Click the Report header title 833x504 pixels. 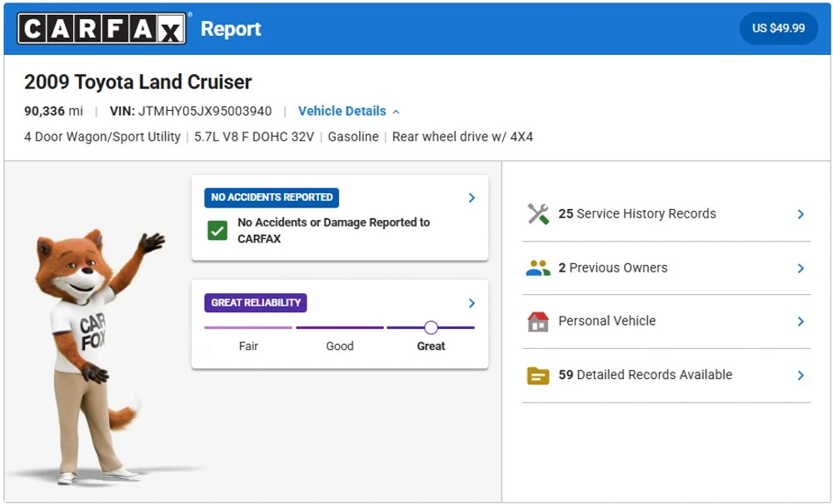tap(231, 28)
